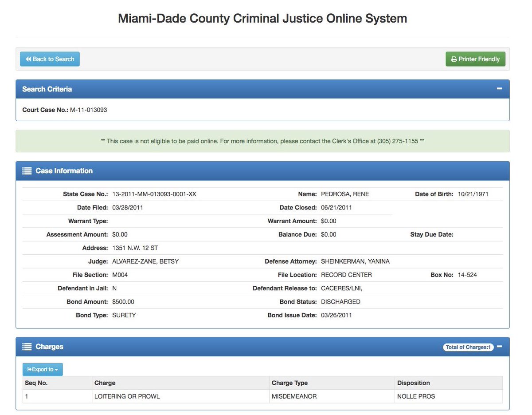Click Defendant in Jail value N
The height and width of the screenshot is (415, 532).
coord(114,288)
